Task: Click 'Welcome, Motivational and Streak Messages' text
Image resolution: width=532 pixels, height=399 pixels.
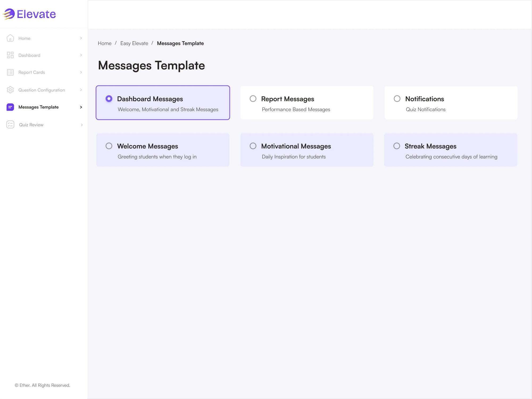Action: [168, 109]
